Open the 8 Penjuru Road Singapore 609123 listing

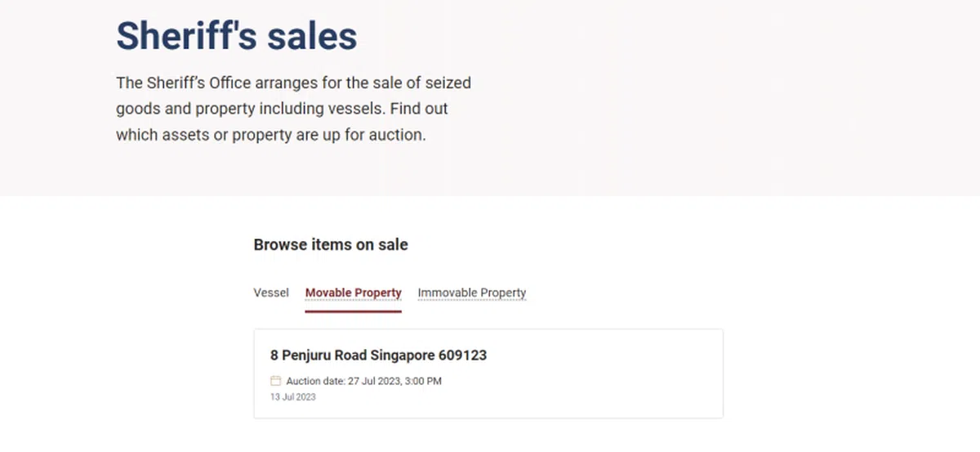(378, 356)
